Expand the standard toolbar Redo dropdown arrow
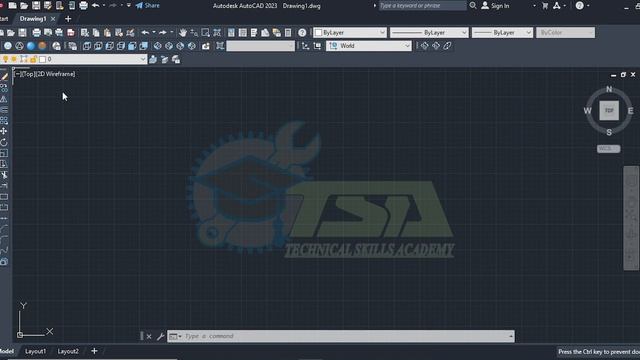 (x=171, y=33)
